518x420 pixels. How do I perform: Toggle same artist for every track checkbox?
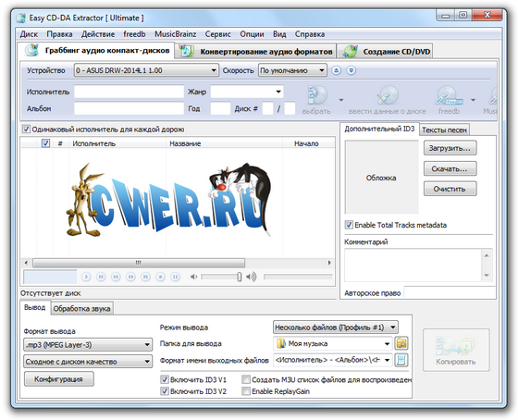tap(26, 129)
